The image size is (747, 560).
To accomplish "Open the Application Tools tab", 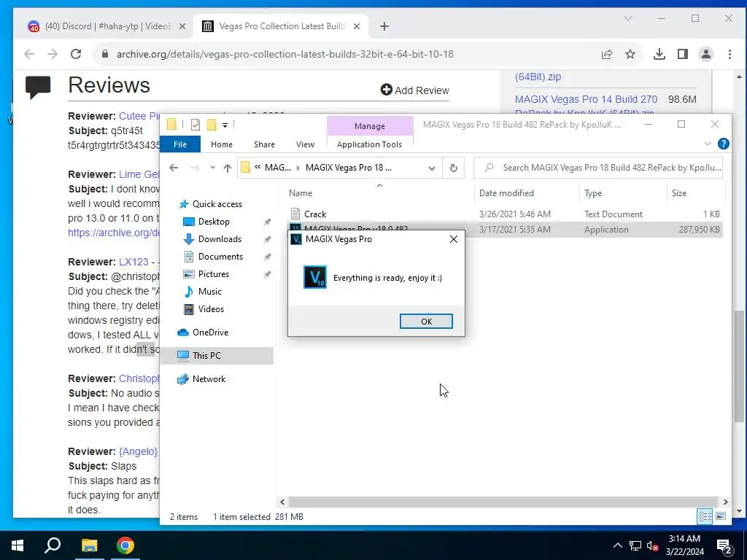I will coord(369,144).
